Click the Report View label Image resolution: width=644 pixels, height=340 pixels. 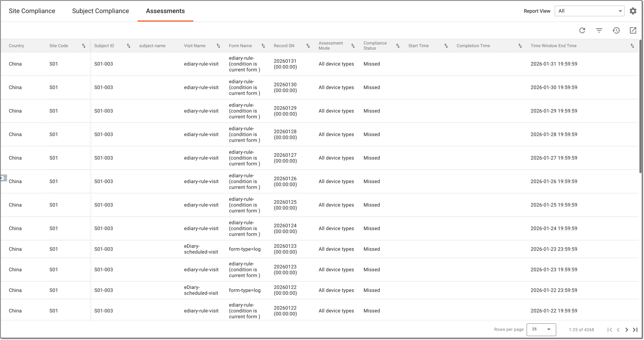(x=537, y=11)
